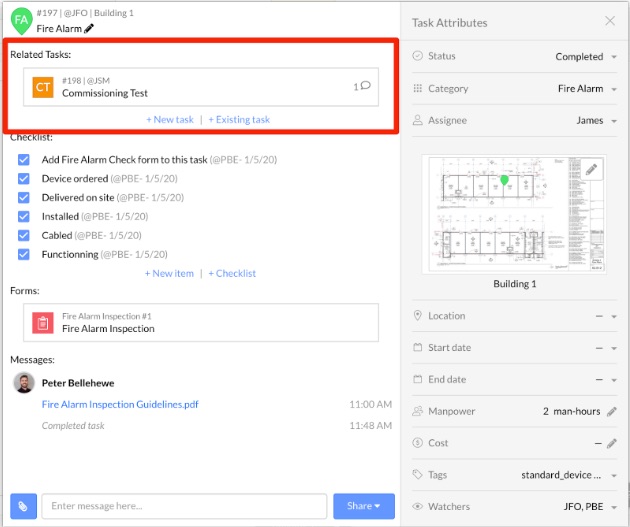Click the red Fire Alarm Inspection form icon
This screenshot has height=527, width=630.
click(x=43, y=323)
